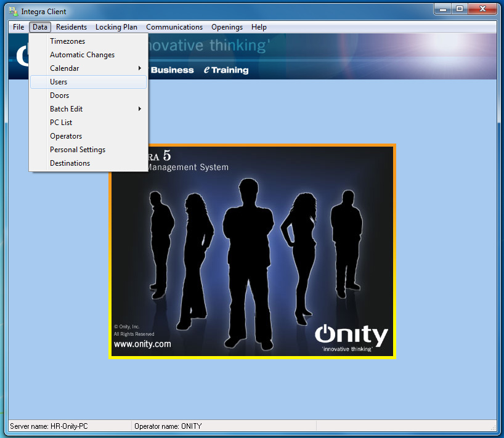Image resolution: width=504 pixels, height=438 pixels.
Task: Open the Locking Plan menu
Action: coord(116,27)
